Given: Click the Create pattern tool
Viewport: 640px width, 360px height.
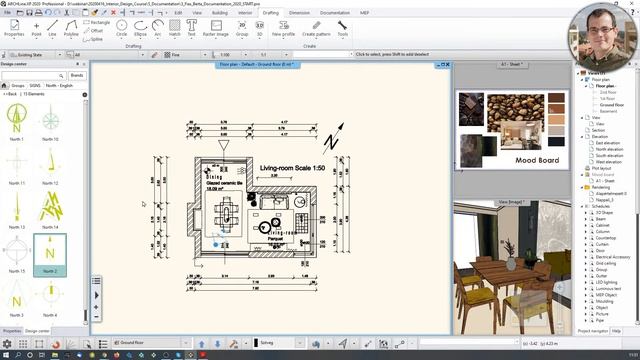Looking at the screenshot, I should click(316, 28).
